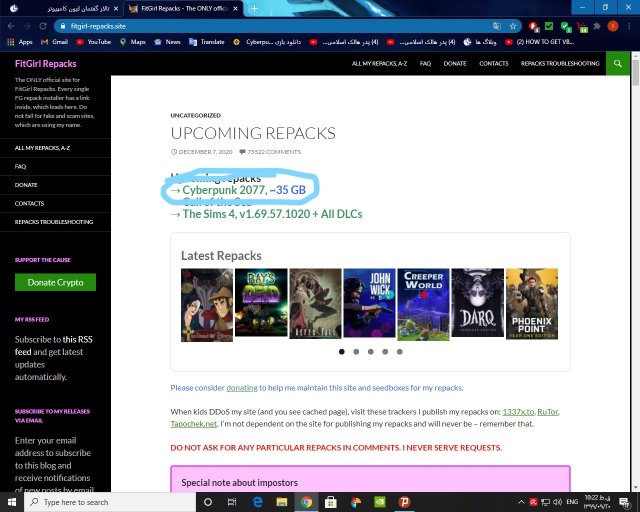Open the 'this RSS feed' link
This screenshot has width=640, height=512.
tap(53, 345)
